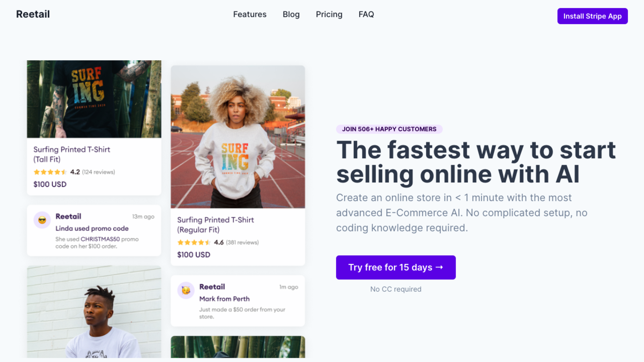Viewport: 644px width, 362px height.
Task: Open the FAQ nav link
Action: (x=366, y=14)
